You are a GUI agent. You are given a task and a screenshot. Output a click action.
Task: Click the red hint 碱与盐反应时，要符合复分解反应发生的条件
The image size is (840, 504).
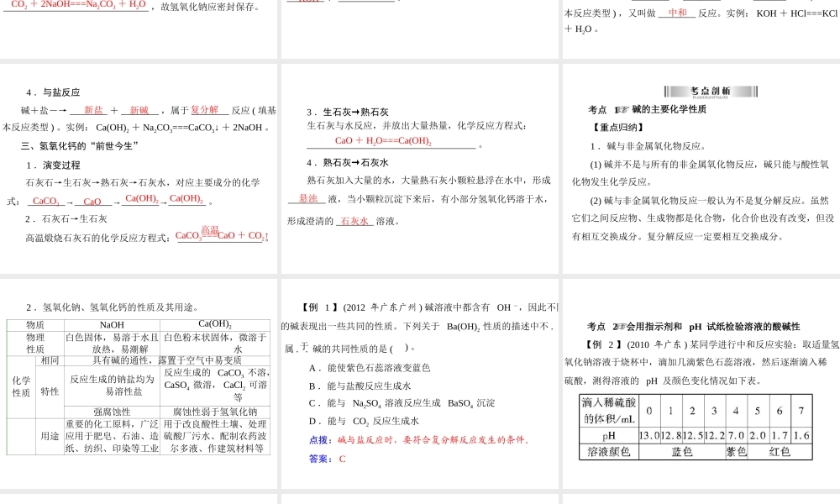tap(433, 439)
